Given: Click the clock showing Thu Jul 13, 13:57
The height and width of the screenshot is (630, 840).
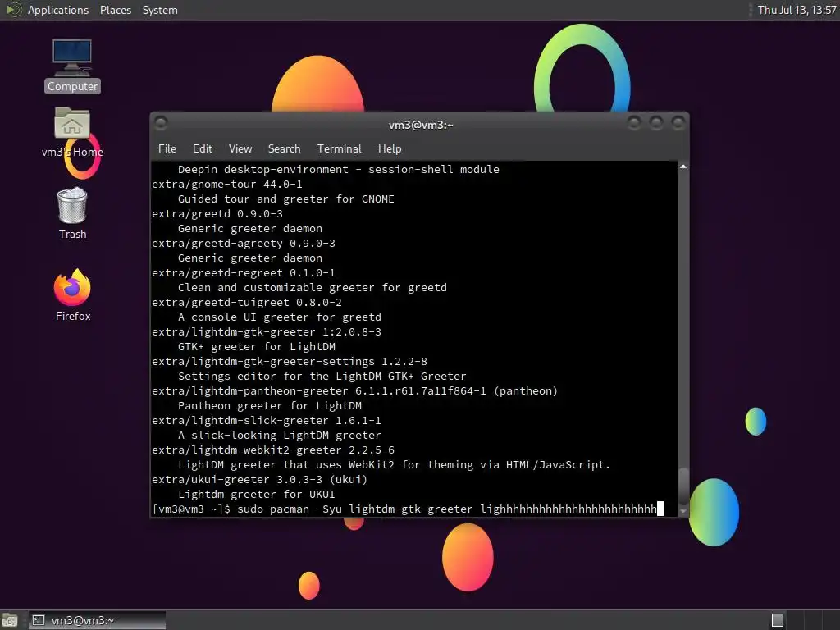Looking at the screenshot, I should click(797, 10).
